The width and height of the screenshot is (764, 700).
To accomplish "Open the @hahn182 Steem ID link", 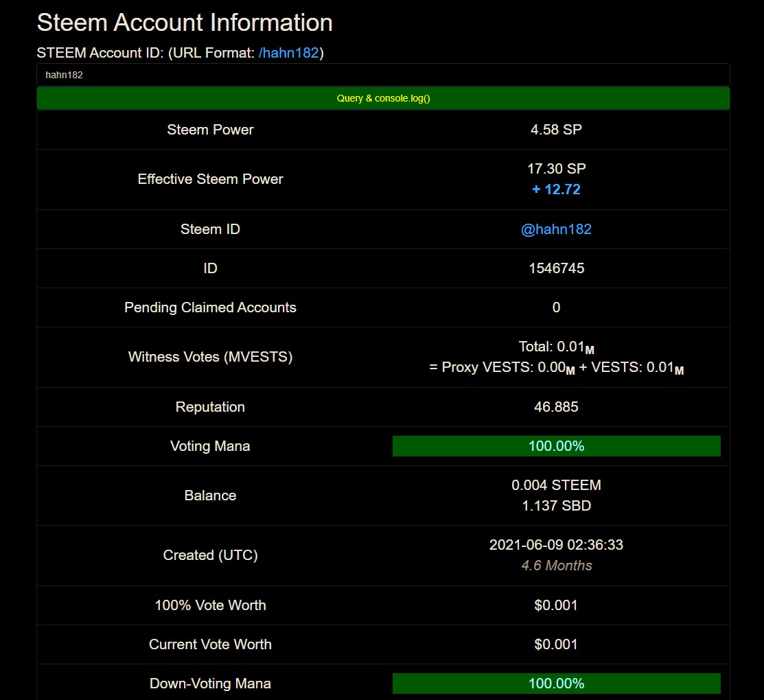I will [x=556, y=229].
